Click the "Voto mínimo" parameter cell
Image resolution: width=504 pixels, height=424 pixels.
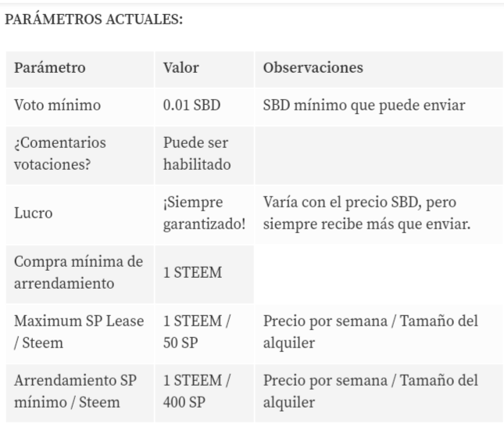pyautogui.click(x=57, y=106)
